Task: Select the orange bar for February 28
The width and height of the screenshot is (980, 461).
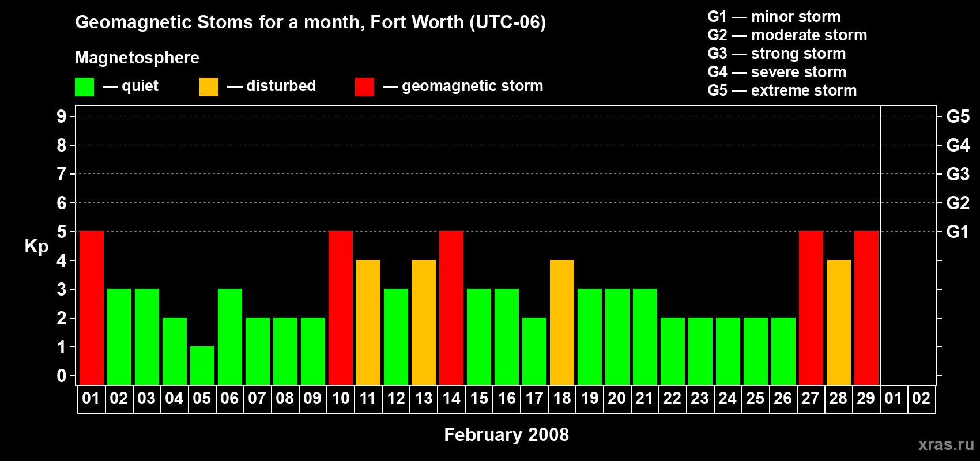Action: [x=839, y=322]
